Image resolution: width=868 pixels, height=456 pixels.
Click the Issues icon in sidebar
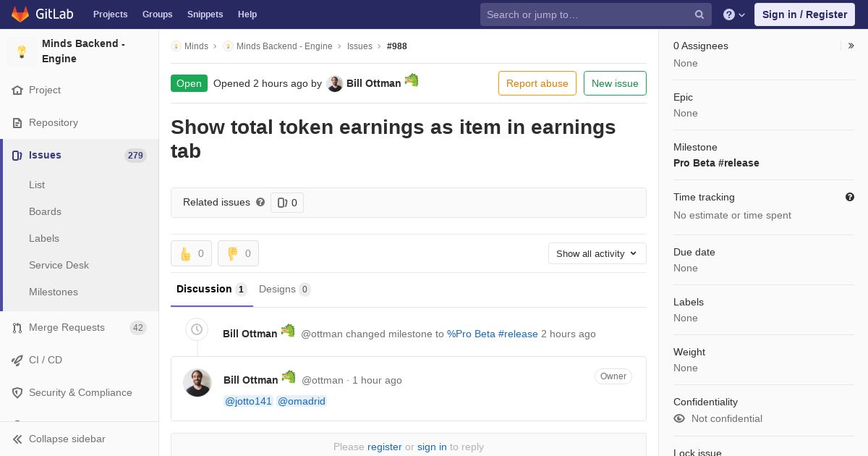tap(17, 156)
